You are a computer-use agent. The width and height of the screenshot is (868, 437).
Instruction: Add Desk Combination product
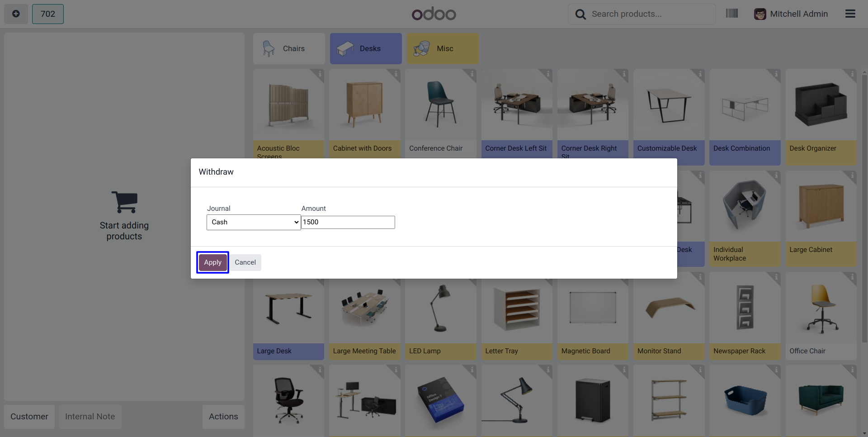click(745, 117)
